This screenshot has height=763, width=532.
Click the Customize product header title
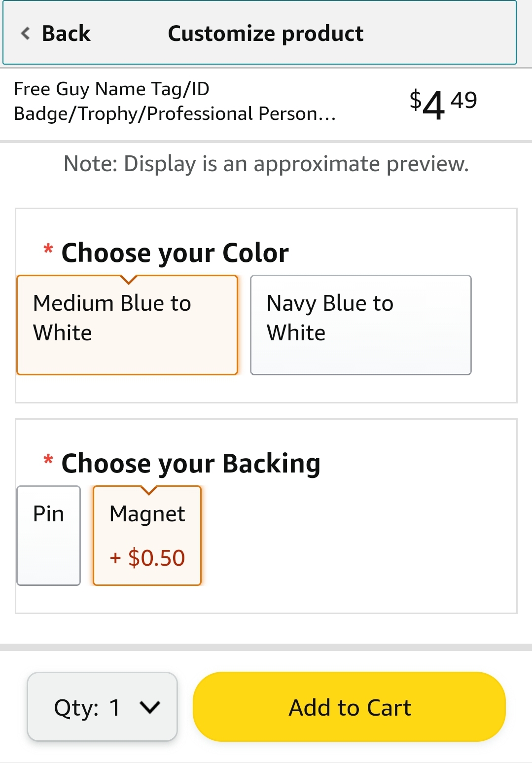click(x=266, y=34)
